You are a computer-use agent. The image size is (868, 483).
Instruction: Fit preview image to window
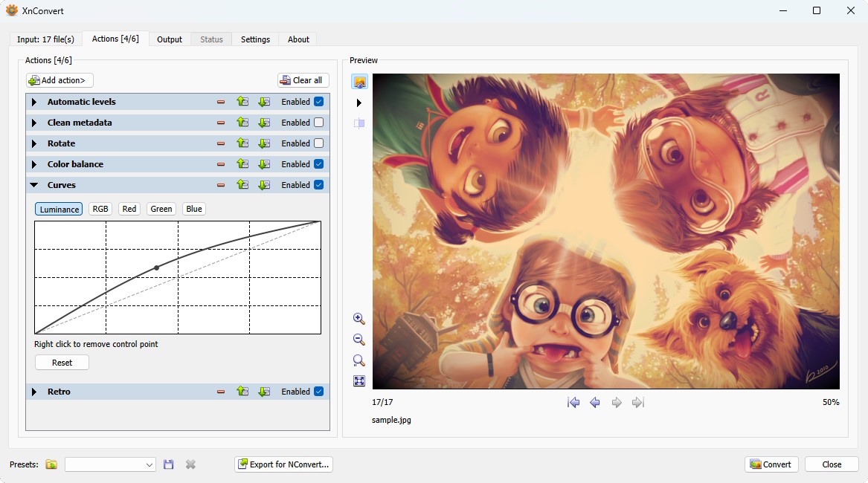click(x=359, y=380)
